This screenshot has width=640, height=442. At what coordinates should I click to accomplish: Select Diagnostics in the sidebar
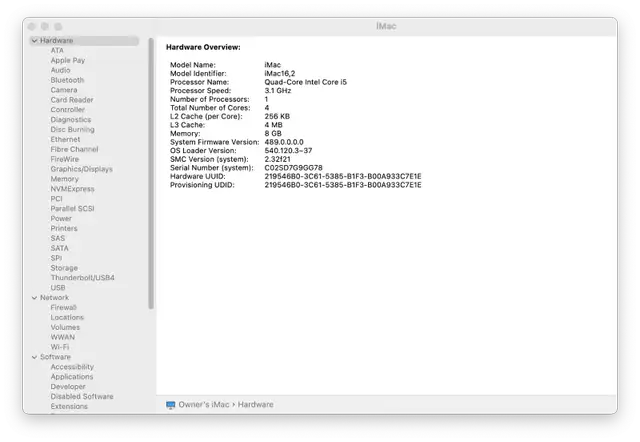[71, 120]
